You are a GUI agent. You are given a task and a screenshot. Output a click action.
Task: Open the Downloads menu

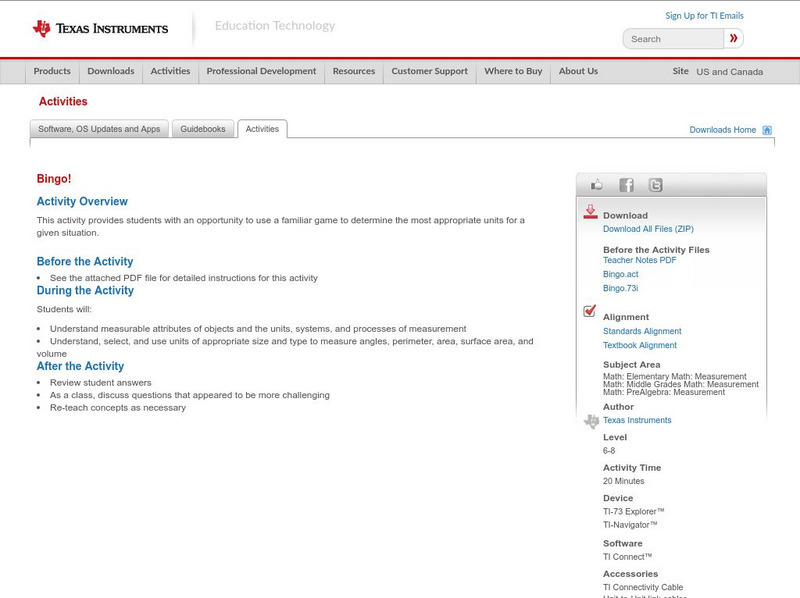click(x=111, y=71)
